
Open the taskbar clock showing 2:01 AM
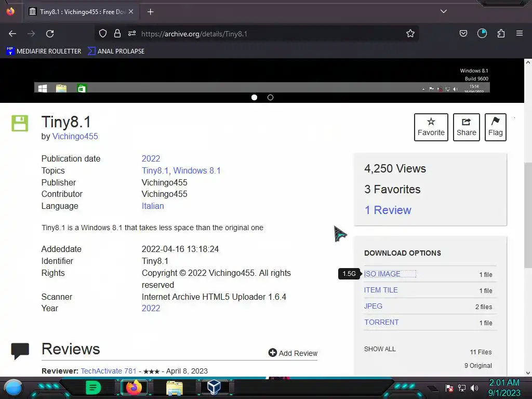[x=504, y=388]
